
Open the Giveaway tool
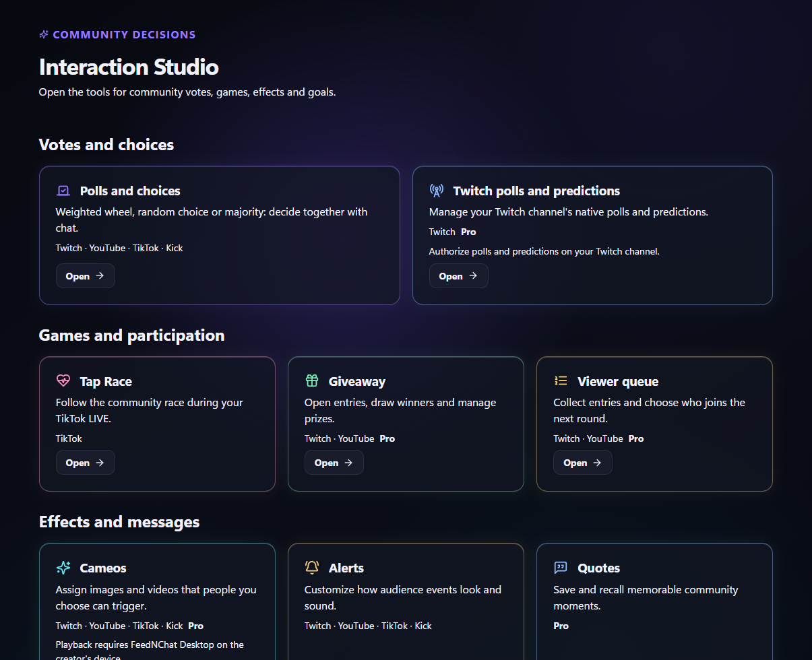pyautogui.click(x=334, y=463)
